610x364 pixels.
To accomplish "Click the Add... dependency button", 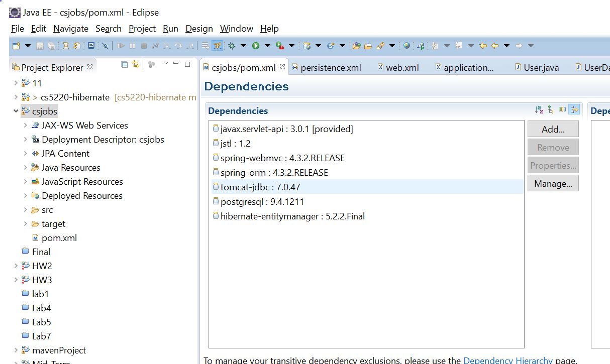I will [x=553, y=129].
